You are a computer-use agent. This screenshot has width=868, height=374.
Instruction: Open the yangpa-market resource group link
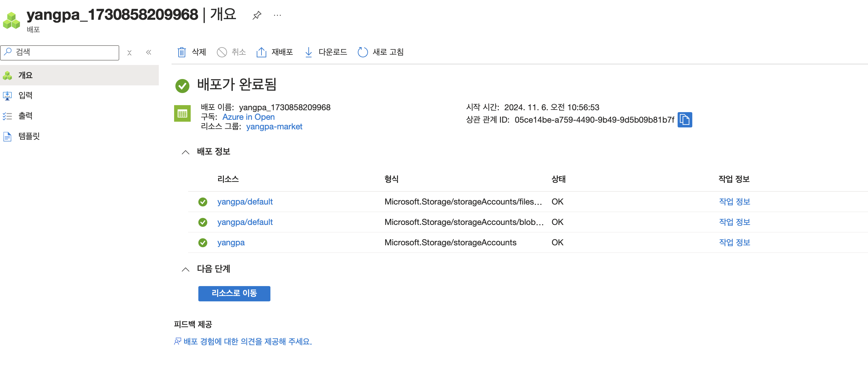tap(274, 127)
